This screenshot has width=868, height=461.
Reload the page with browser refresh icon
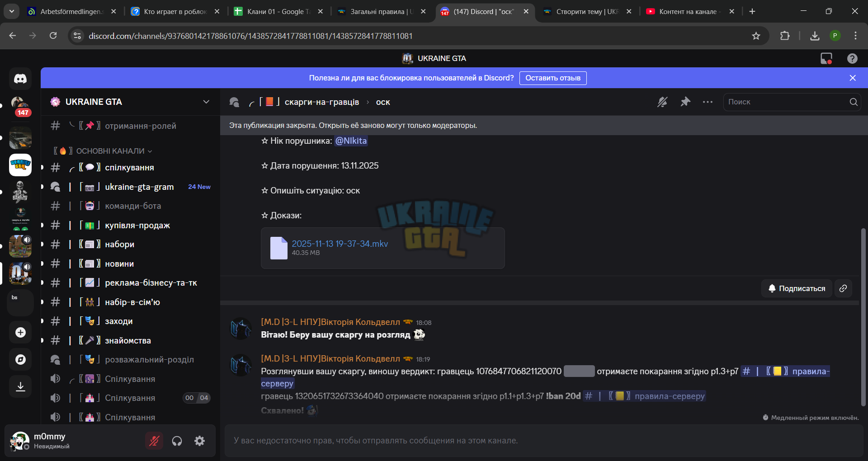tap(53, 36)
